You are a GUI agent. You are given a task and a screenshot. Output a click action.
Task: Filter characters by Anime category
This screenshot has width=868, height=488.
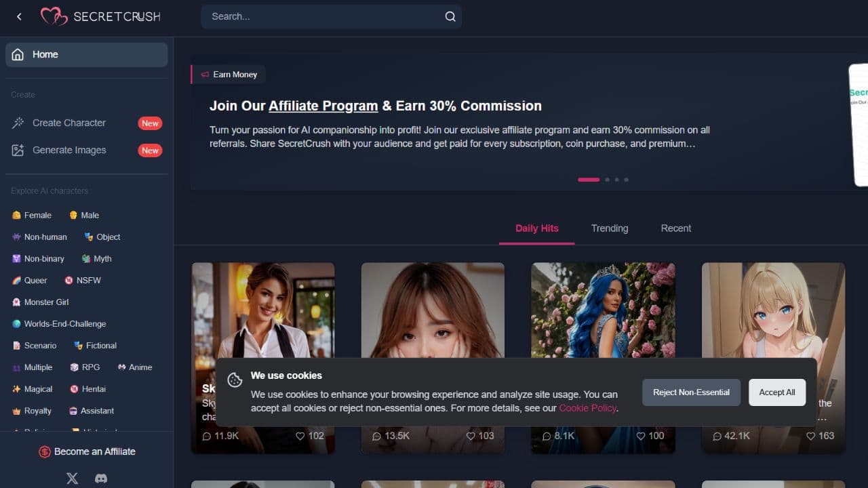pos(135,367)
